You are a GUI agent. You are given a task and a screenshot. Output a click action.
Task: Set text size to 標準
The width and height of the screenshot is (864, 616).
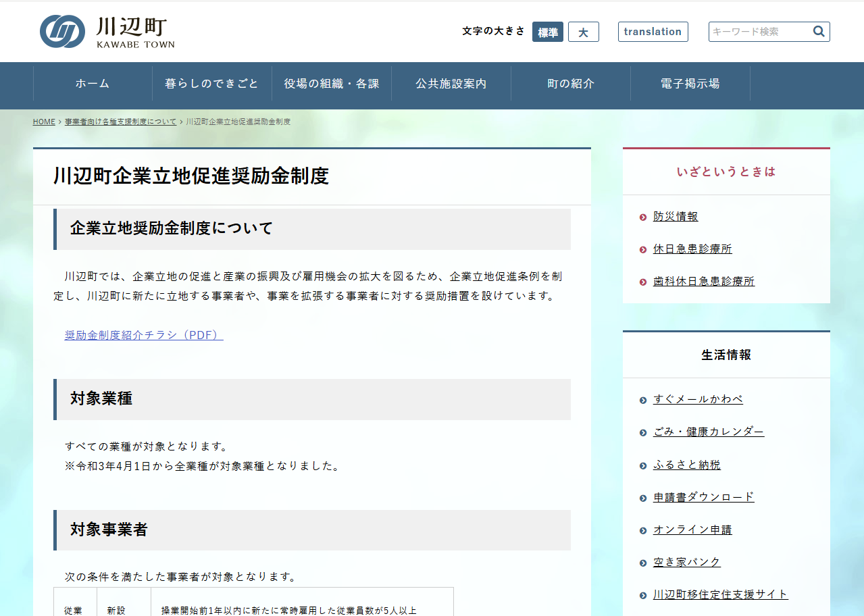(x=548, y=32)
